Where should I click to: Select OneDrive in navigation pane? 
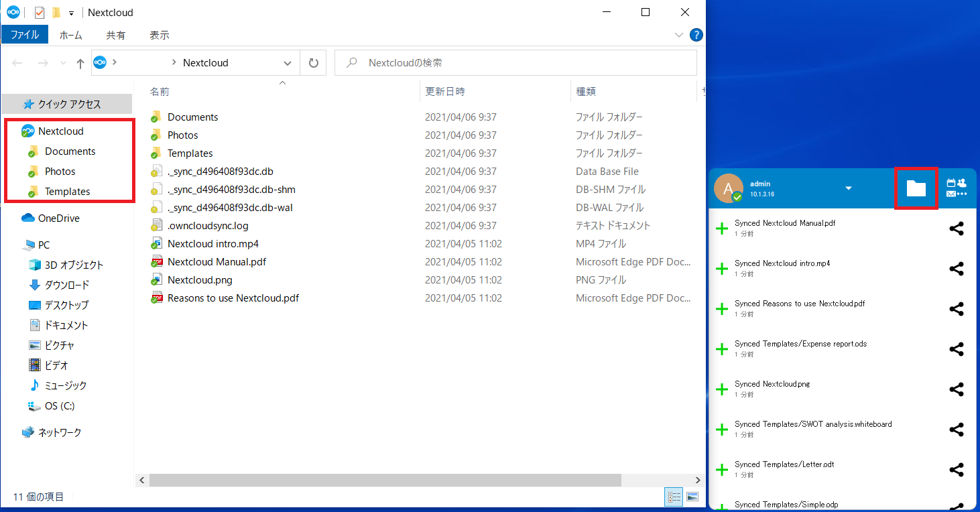click(59, 218)
